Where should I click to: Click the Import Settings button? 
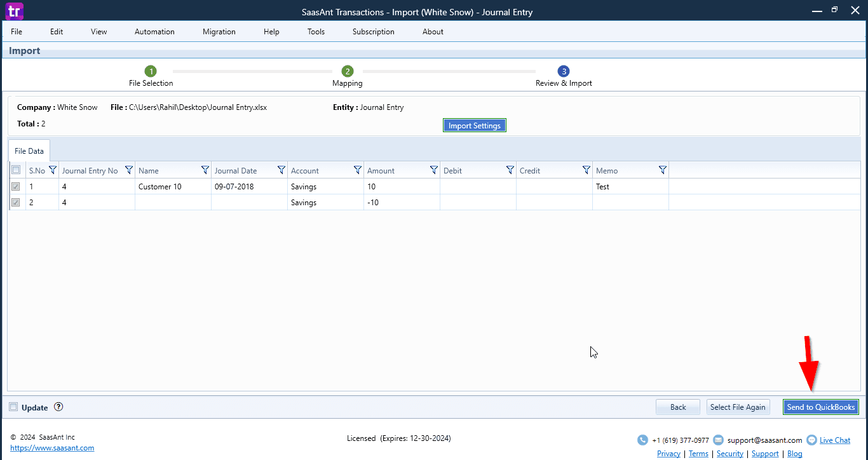(x=475, y=125)
